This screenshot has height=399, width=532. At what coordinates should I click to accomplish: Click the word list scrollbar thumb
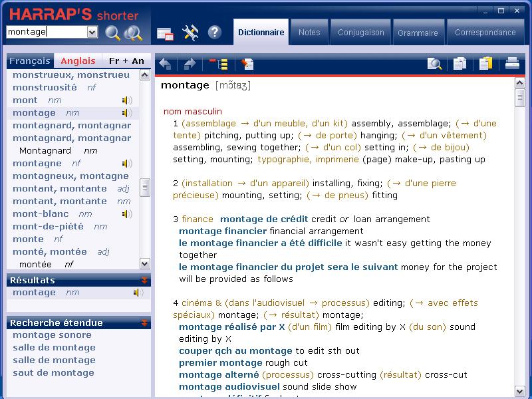click(x=145, y=188)
